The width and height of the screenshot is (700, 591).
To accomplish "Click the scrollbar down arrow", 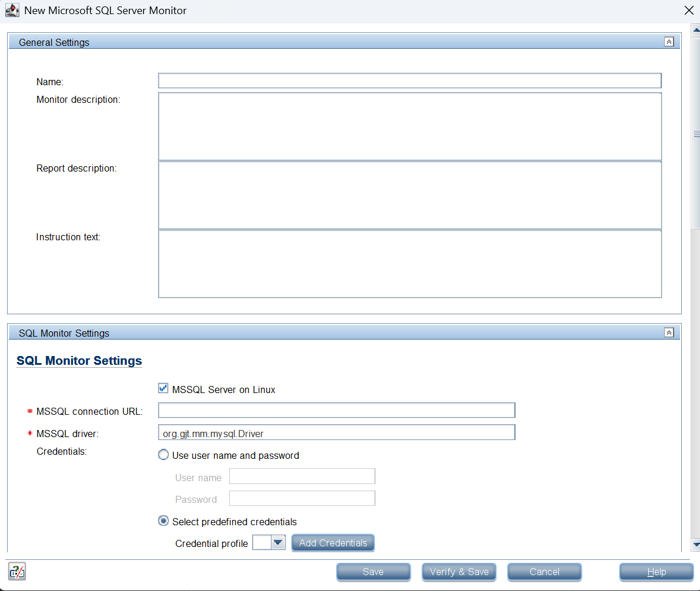I will pyautogui.click(x=696, y=544).
